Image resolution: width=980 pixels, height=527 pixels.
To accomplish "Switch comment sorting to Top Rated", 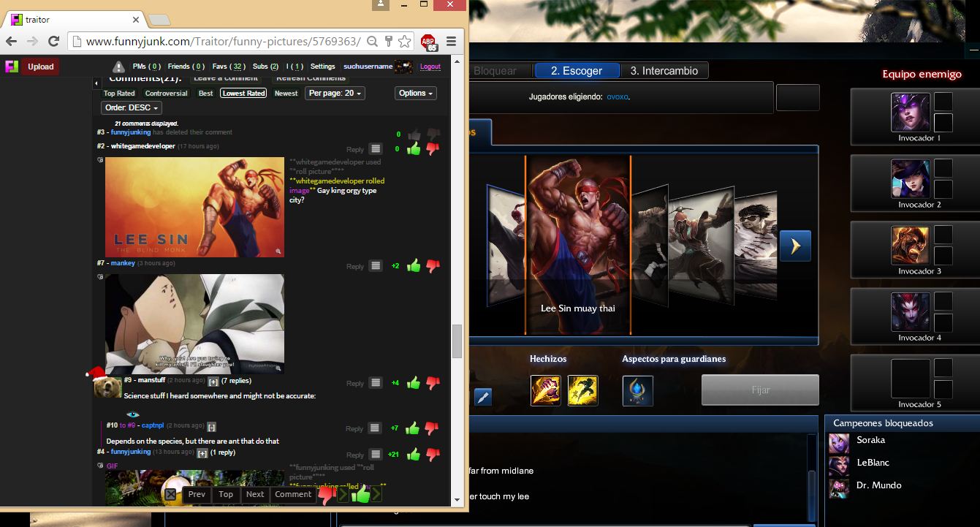I will pyautogui.click(x=119, y=94).
